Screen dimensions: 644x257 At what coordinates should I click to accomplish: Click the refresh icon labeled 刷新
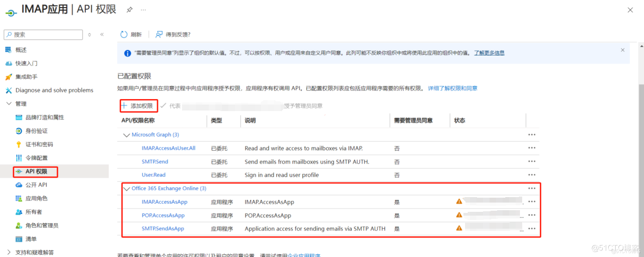tap(123, 34)
